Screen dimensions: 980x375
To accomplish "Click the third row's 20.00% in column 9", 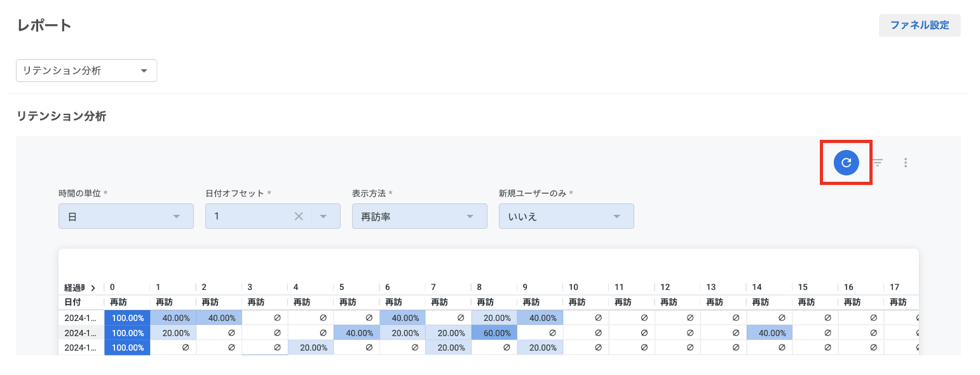I will (x=540, y=348).
